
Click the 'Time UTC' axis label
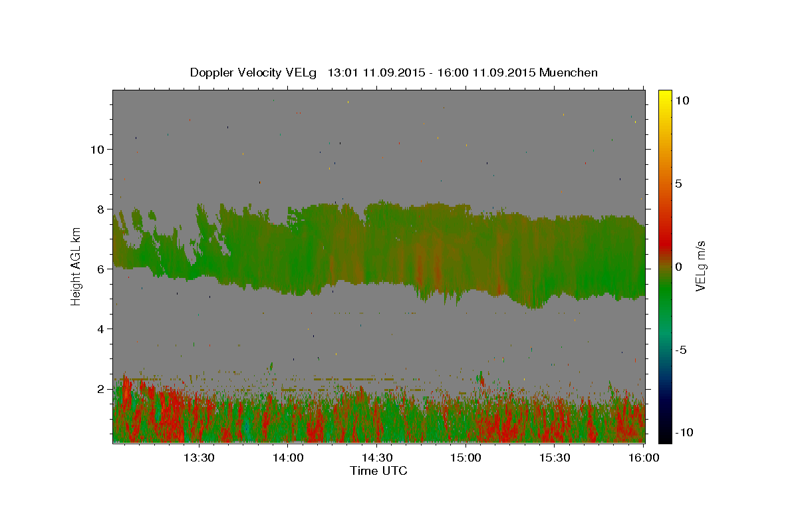coord(378,471)
